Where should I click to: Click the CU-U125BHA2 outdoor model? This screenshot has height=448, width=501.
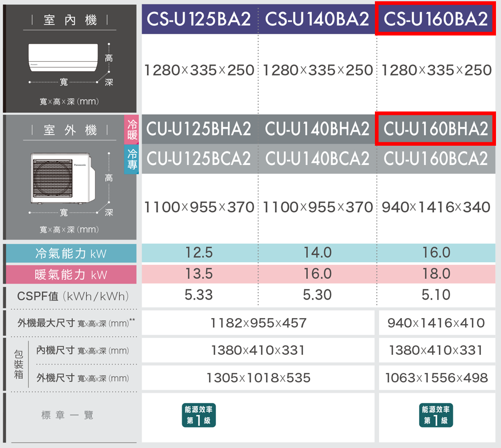(x=199, y=129)
